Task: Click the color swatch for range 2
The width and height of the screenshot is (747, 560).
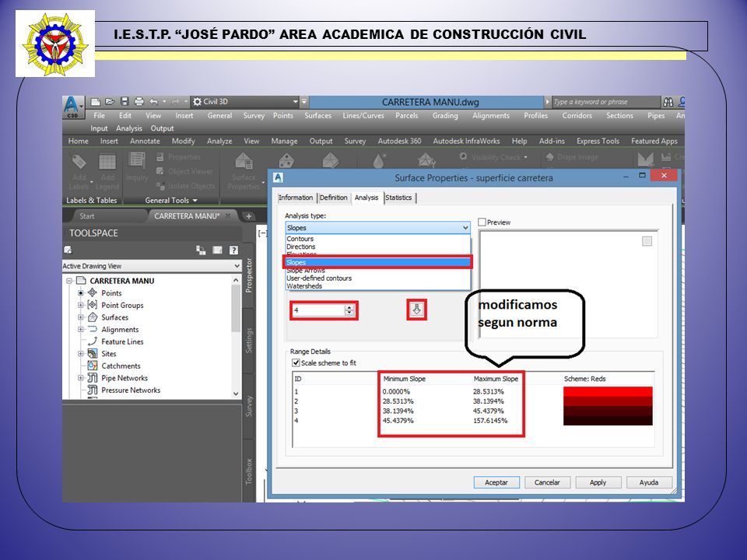Action: pyautogui.click(x=608, y=401)
